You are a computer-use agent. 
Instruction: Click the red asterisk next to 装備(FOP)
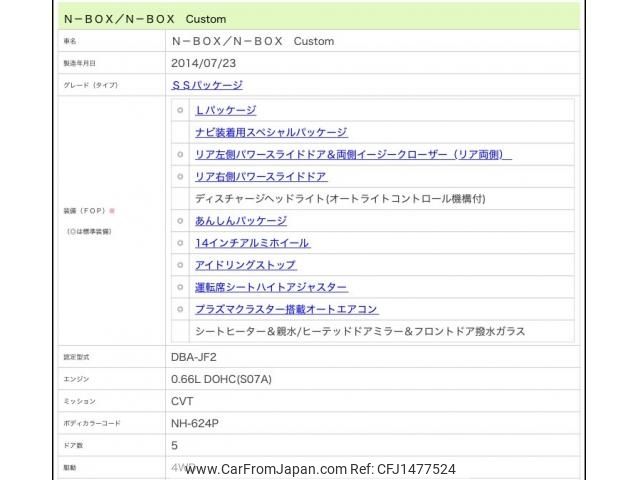112,211
